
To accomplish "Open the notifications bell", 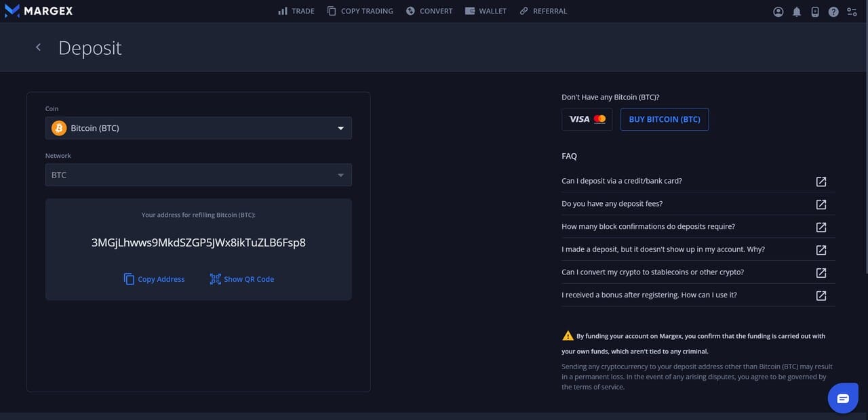I will tap(797, 11).
